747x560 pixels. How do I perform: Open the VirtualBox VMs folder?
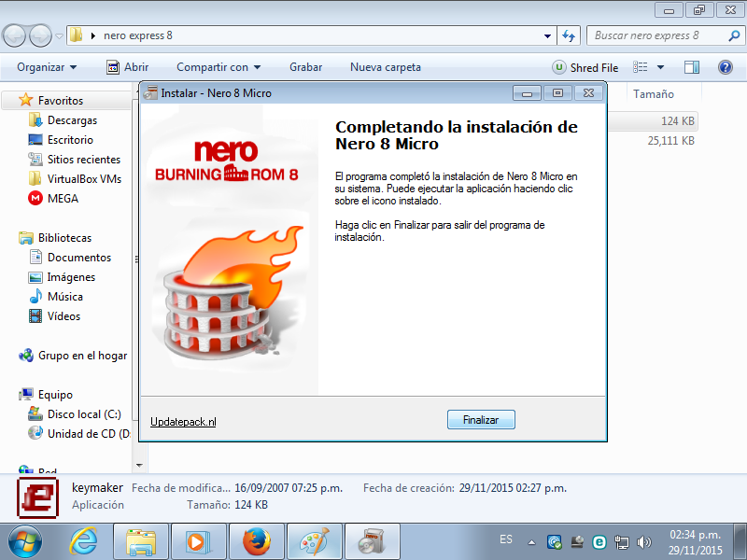pos(84,179)
